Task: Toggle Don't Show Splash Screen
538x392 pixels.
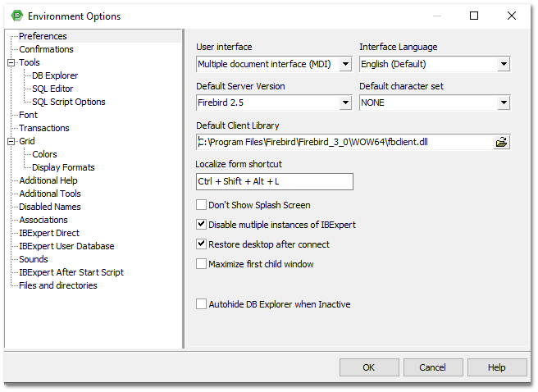Action: tap(201, 205)
